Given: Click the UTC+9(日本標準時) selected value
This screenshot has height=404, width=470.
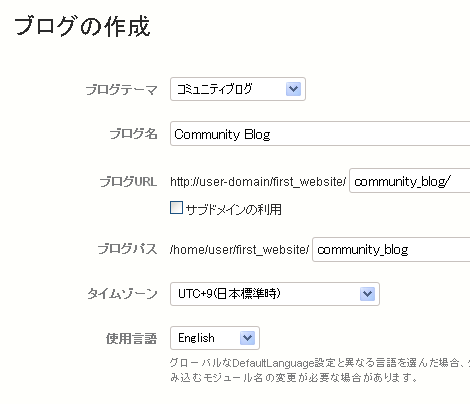Looking at the screenshot, I should (x=229, y=294).
